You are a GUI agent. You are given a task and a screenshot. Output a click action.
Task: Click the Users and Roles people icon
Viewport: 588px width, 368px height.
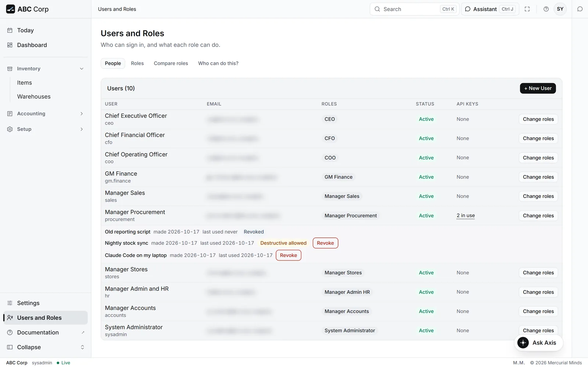[x=10, y=318]
